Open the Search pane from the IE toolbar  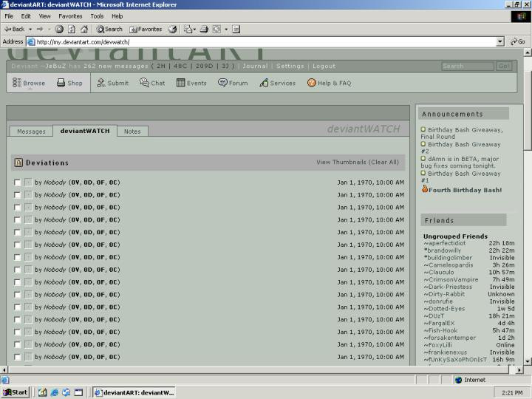pyautogui.click(x=109, y=29)
